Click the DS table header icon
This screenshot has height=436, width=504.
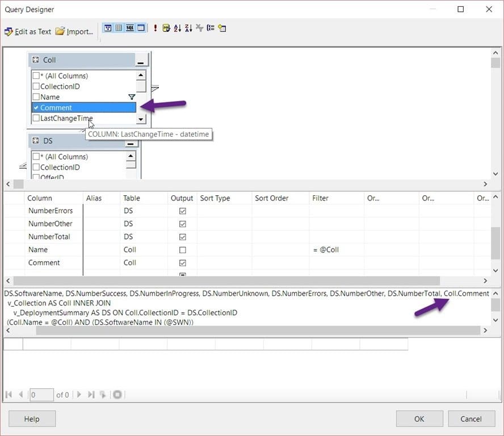click(x=36, y=141)
